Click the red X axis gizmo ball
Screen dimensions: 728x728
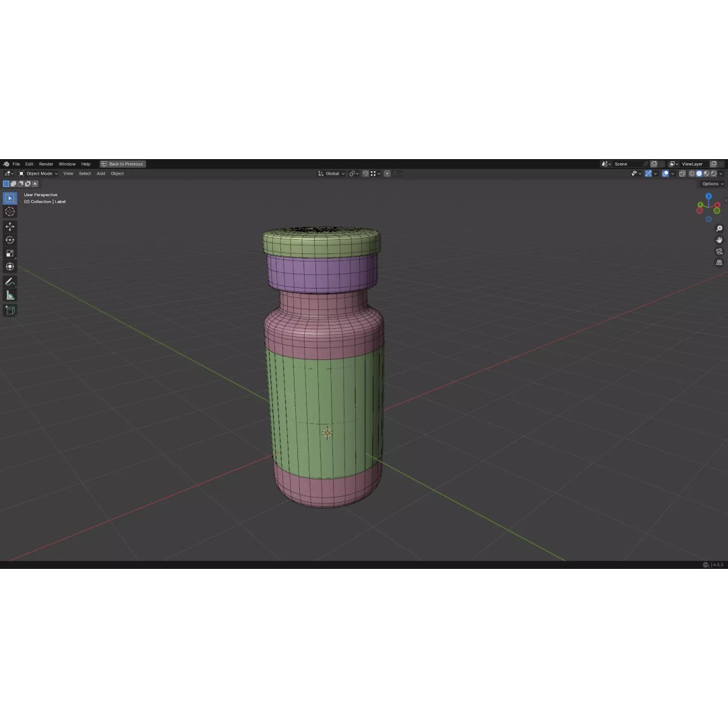[717, 205]
